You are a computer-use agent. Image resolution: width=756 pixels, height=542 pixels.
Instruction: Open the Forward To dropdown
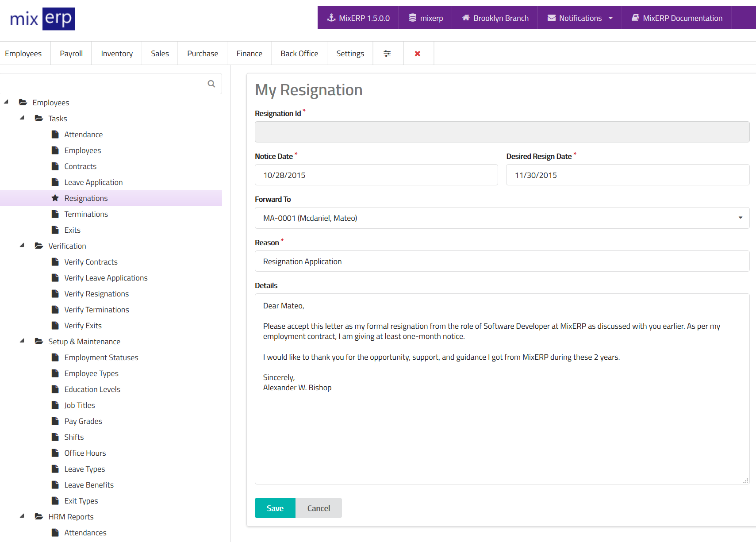tap(502, 218)
